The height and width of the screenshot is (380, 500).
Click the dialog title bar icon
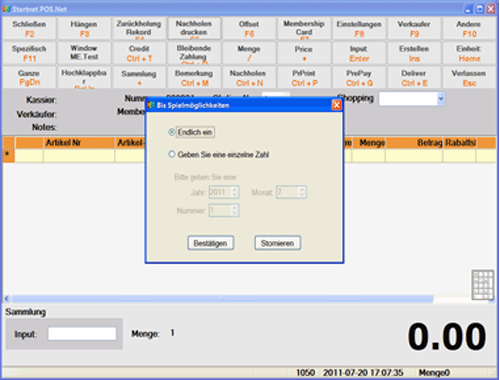tap(151, 105)
